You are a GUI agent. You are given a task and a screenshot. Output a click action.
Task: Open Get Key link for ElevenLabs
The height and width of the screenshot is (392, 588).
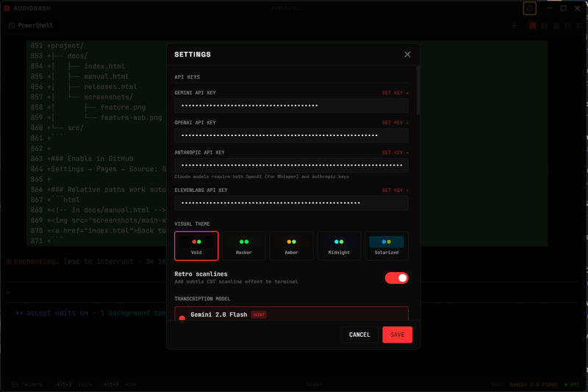tap(395, 190)
